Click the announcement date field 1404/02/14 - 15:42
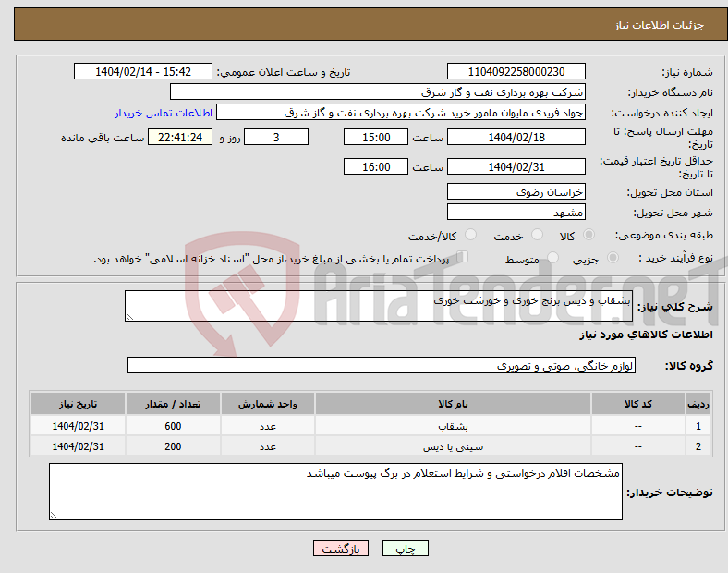The image size is (728, 573). (x=143, y=71)
